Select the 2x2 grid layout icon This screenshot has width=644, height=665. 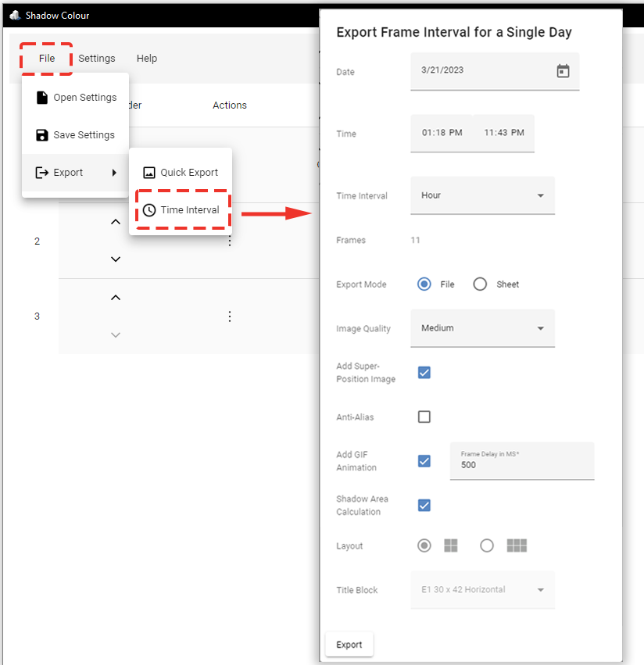pyautogui.click(x=451, y=545)
